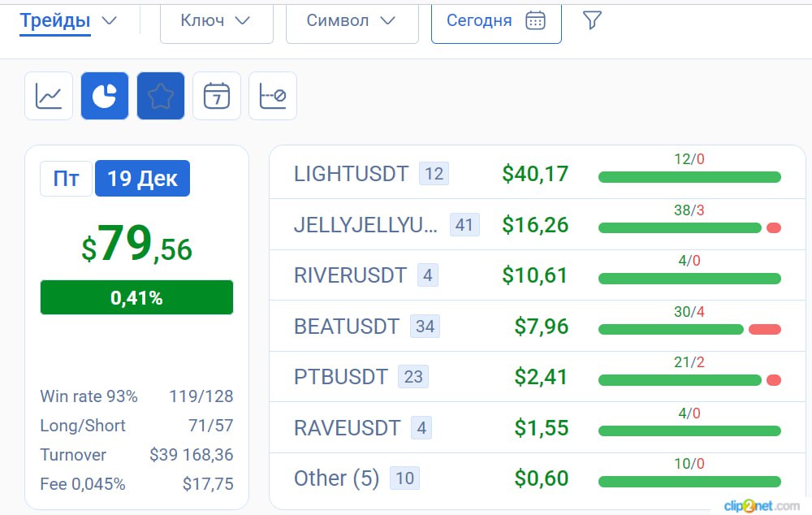Open the Ключ dropdown
Viewport: 812px width, 515px height.
coord(217,21)
